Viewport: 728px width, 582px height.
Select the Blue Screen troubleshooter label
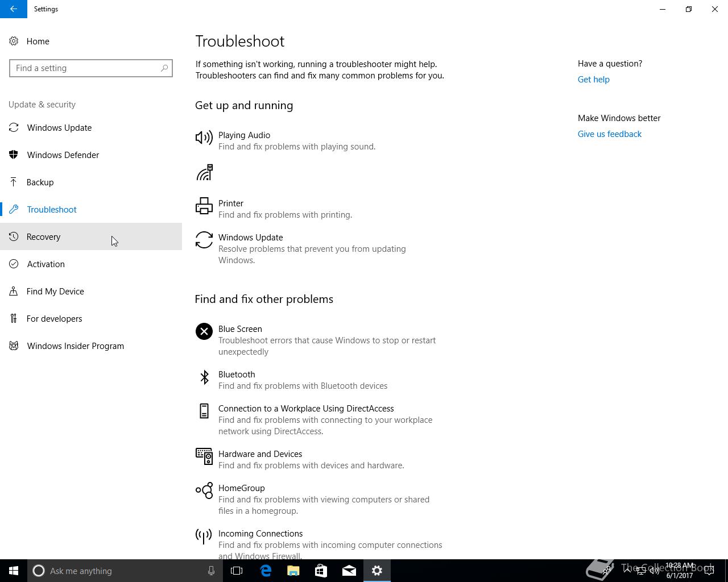(240, 329)
